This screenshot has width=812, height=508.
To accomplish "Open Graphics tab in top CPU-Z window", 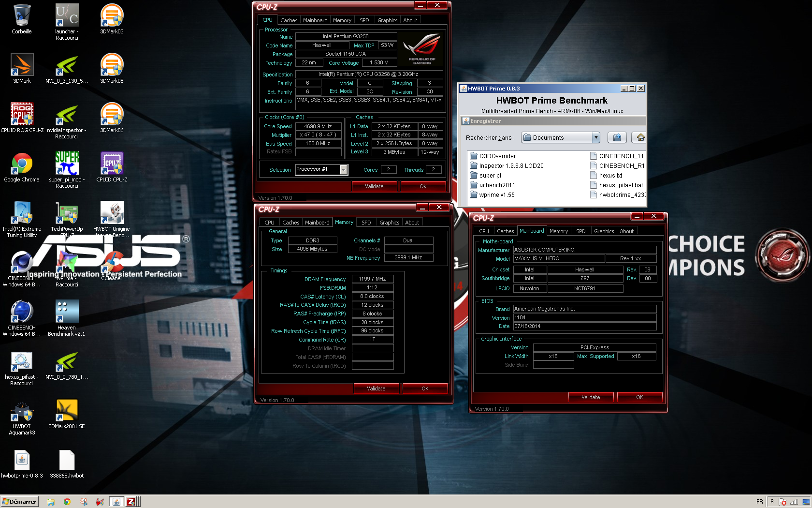I will 387,20.
